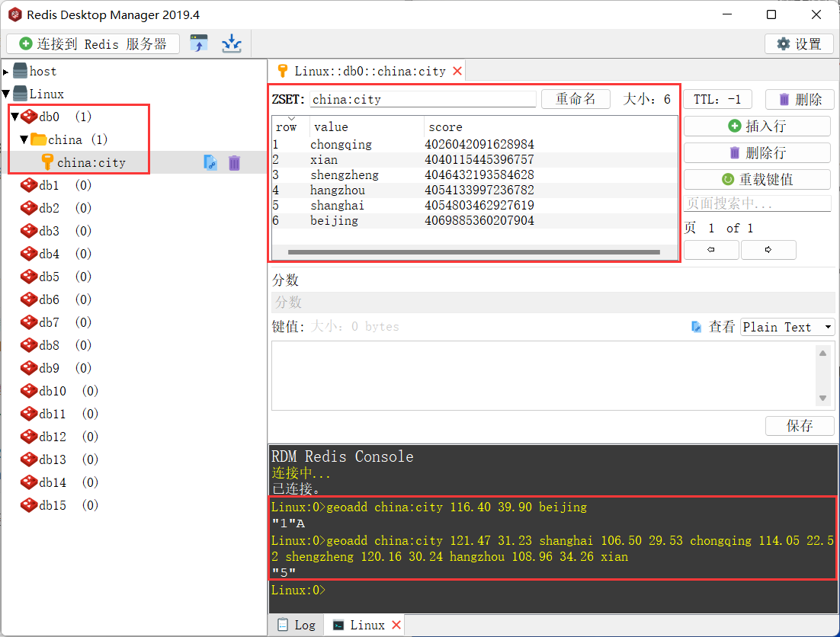Screen dimensions: 840x637
Task: Click the import database toolbar icon
Action: pos(199,43)
